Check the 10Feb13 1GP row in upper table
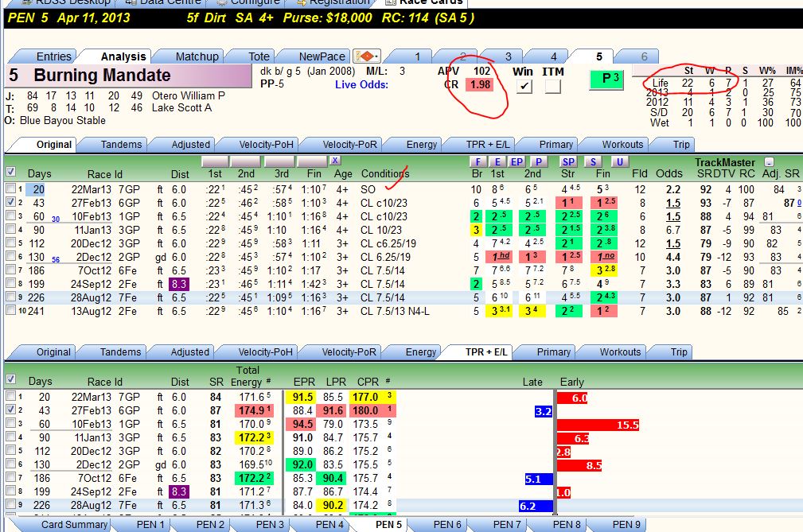 pos(10,216)
